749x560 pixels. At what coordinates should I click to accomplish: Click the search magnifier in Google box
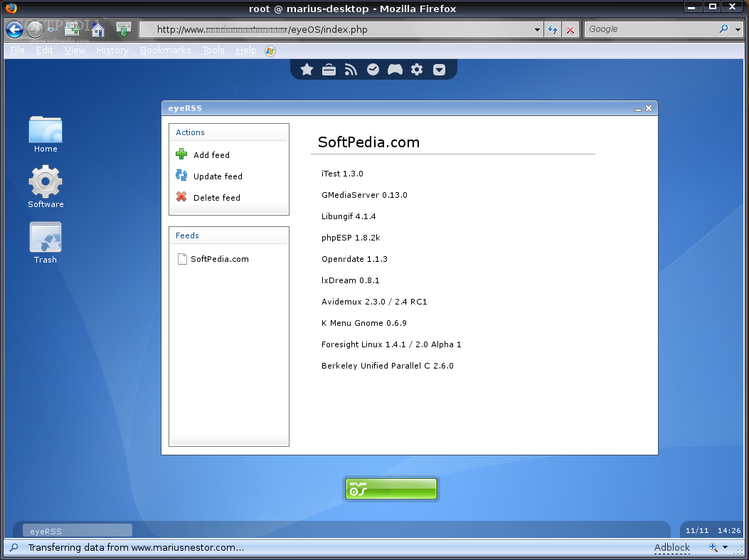point(723,29)
